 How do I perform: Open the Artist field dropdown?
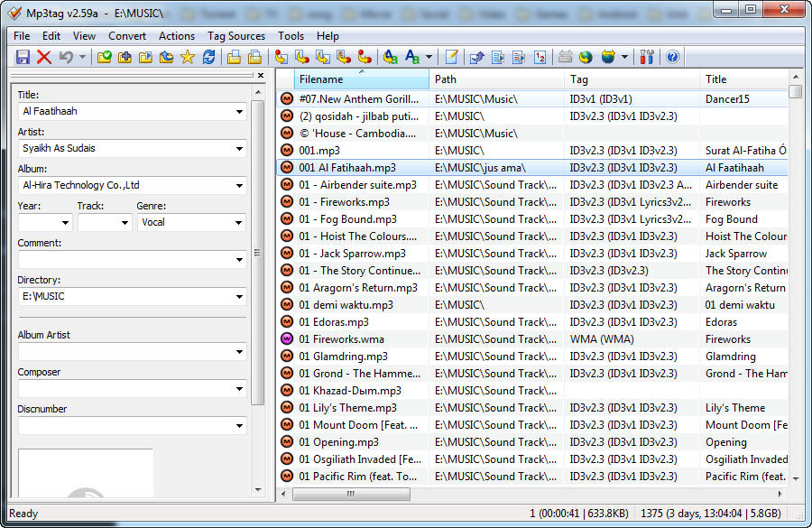pyautogui.click(x=239, y=149)
